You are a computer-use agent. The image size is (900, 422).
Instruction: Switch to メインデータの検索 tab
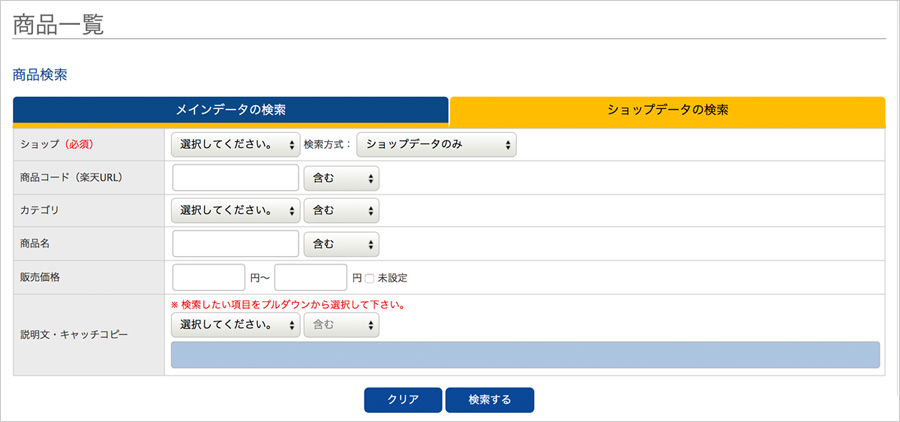click(230, 110)
